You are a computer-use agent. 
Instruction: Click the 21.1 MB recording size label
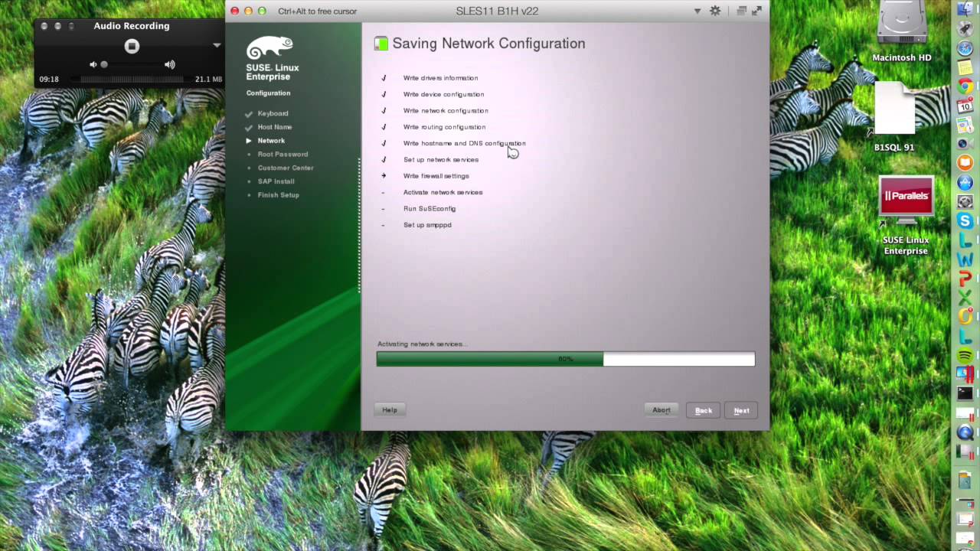pos(208,79)
